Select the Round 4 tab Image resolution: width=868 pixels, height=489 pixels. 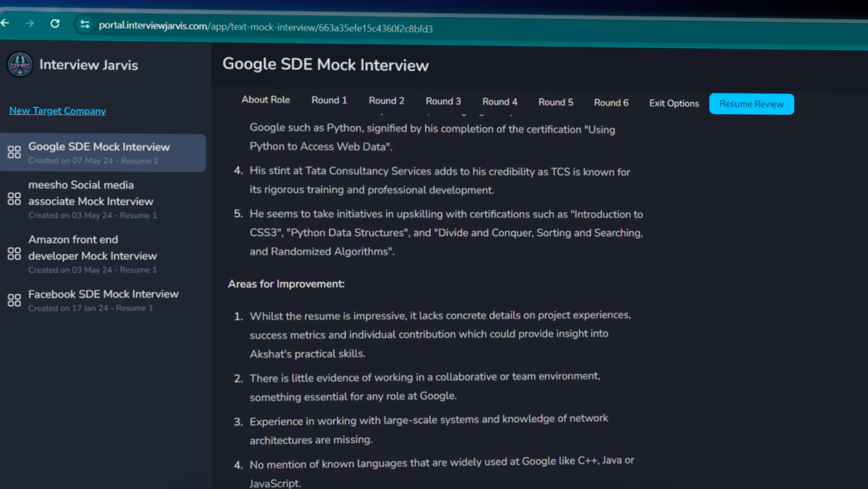coord(500,102)
